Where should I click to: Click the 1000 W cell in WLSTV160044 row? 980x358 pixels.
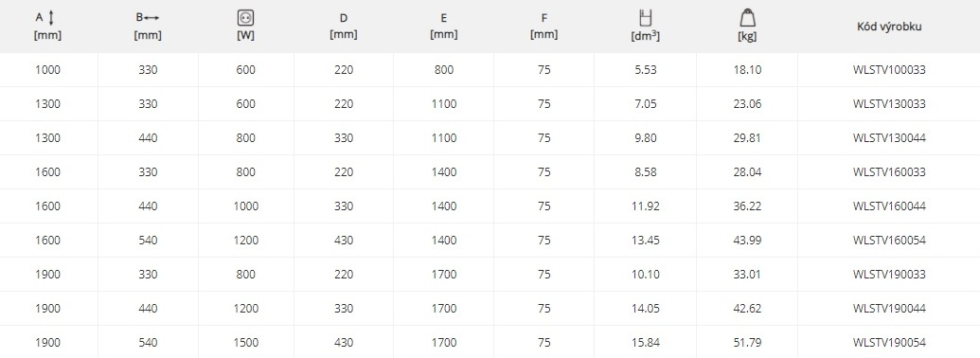pos(245,206)
